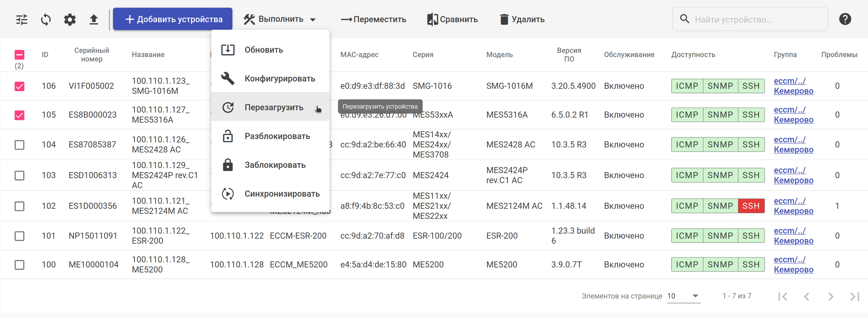Open the filter settings sliders icon
The height and width of the screenshot is (318, 868).
pyautogui.click(x=22, y=20)
